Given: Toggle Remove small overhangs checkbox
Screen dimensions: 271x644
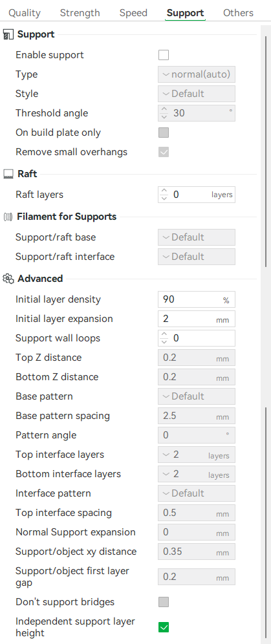Looking at the screenshot, I should [164, 153].
